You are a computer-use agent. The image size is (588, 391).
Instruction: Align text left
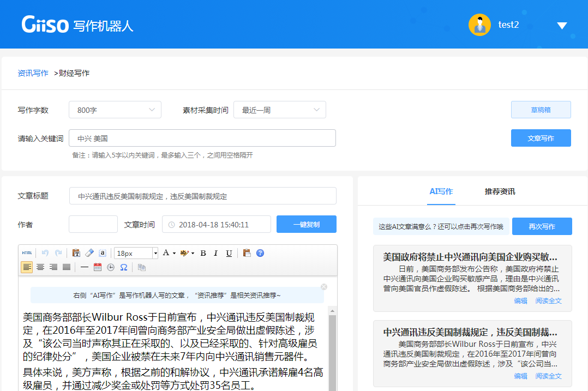[x=27, y=267]
